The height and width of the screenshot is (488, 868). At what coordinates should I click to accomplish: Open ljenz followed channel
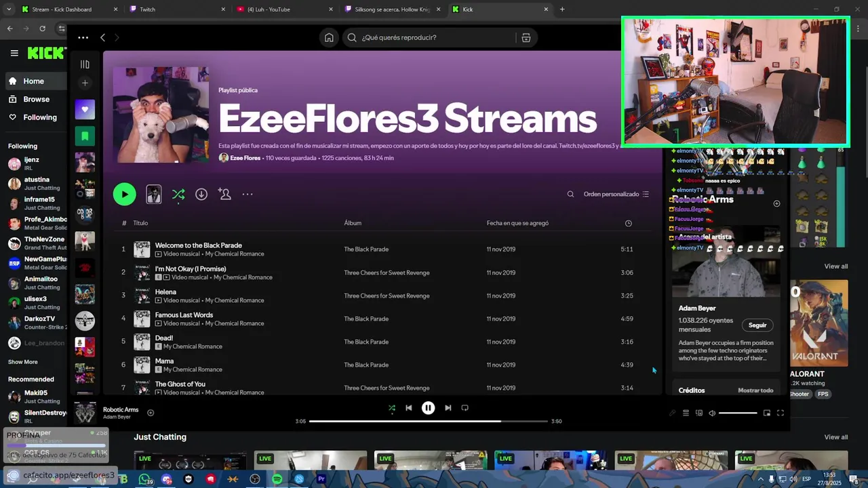pos(35,163)
